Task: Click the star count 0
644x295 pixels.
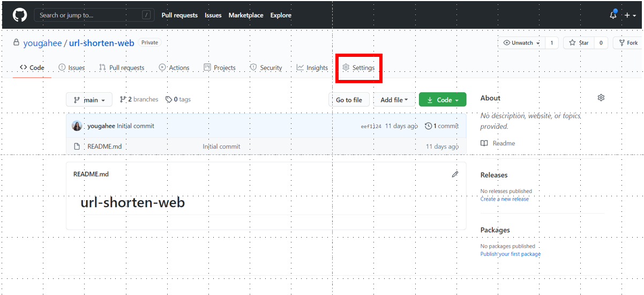Action: pos(601,43)
